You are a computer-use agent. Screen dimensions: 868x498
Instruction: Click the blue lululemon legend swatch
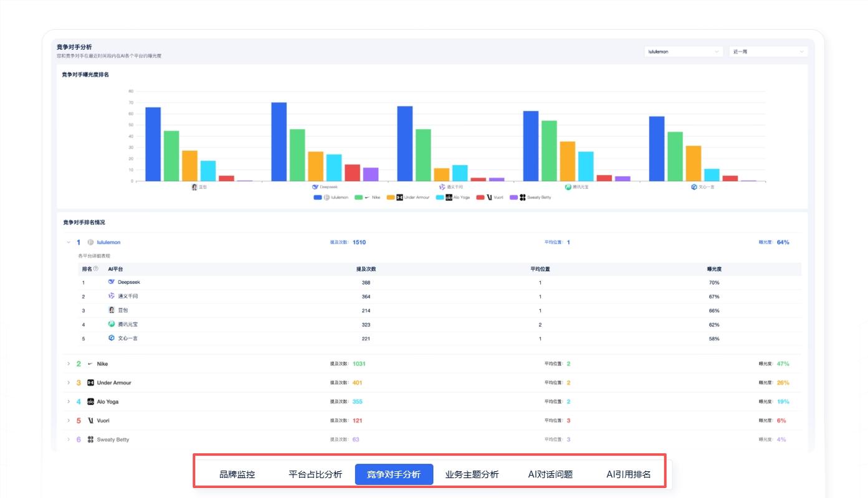pos(318,197)
